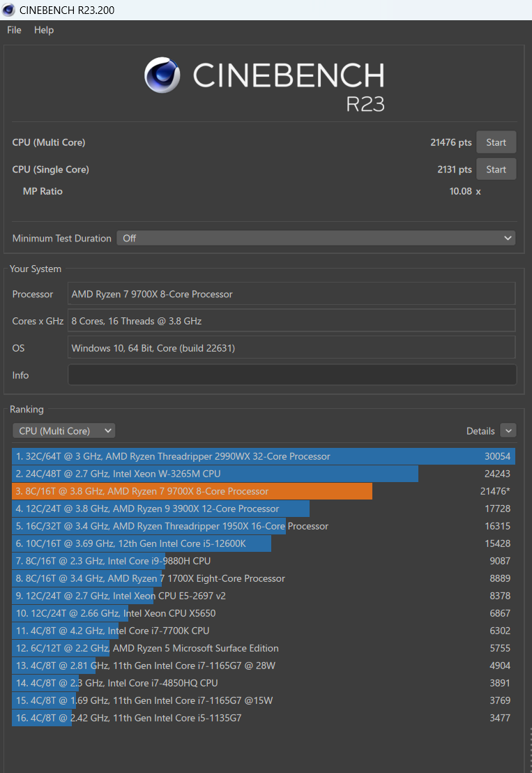This screenshot has width=532, height=773.
Task: Click the Cores x GHz field
Action: pyautogui.click(x=291, y=321)
